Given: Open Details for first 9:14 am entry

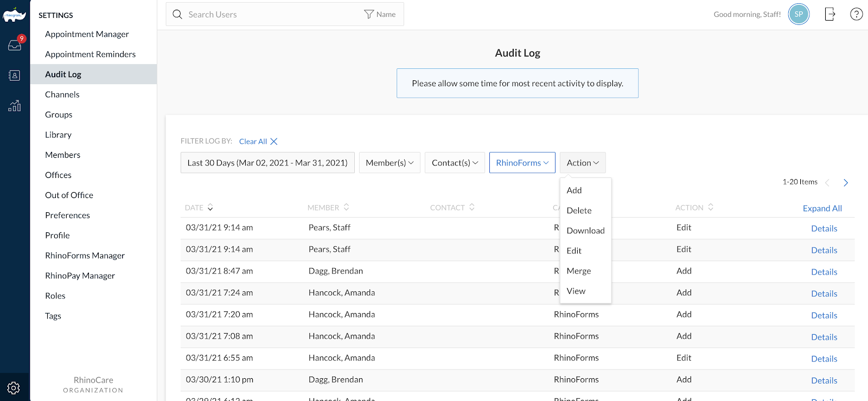Looking at the screenshot, I should pyautogui.click(x=824, y=228).
